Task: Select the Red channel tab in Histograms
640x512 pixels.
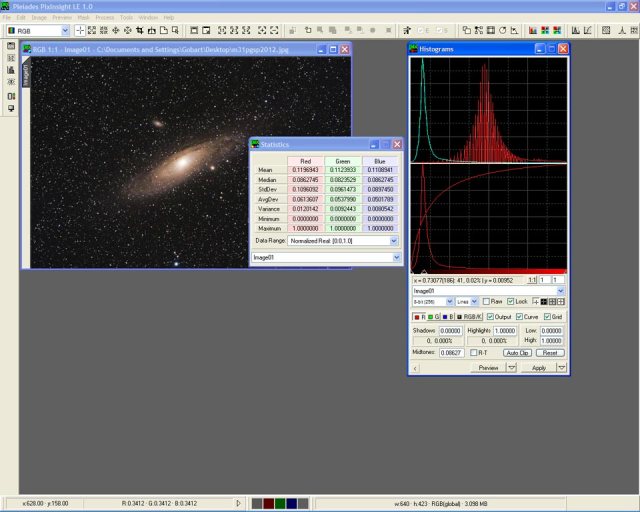Action: [x=418, y=316]
